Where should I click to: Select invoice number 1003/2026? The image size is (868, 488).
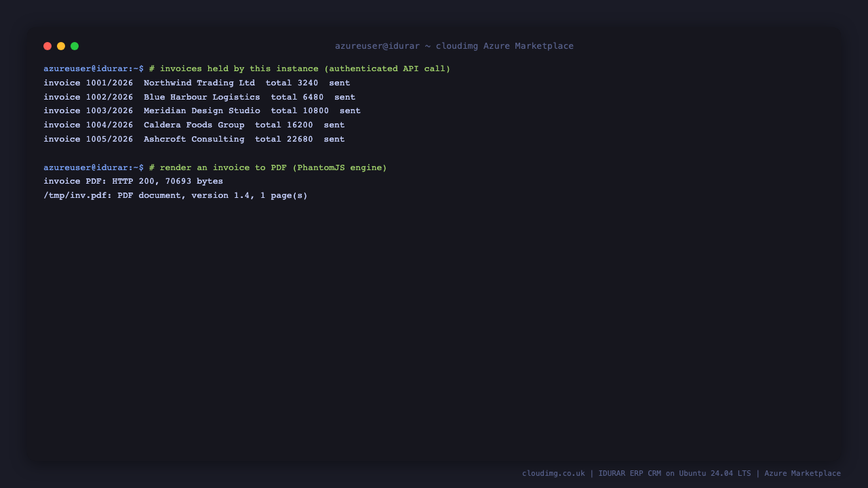110,110
